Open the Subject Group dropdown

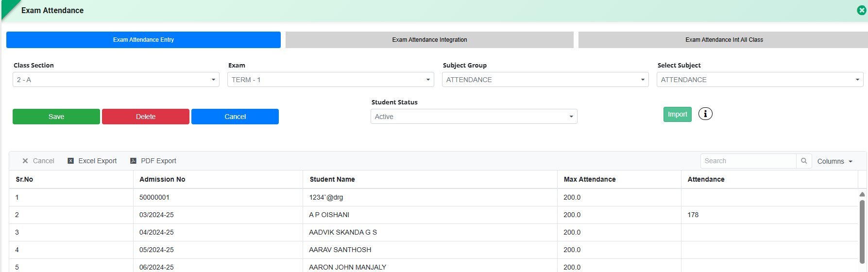pyautogui.click(x=545, y=80)
